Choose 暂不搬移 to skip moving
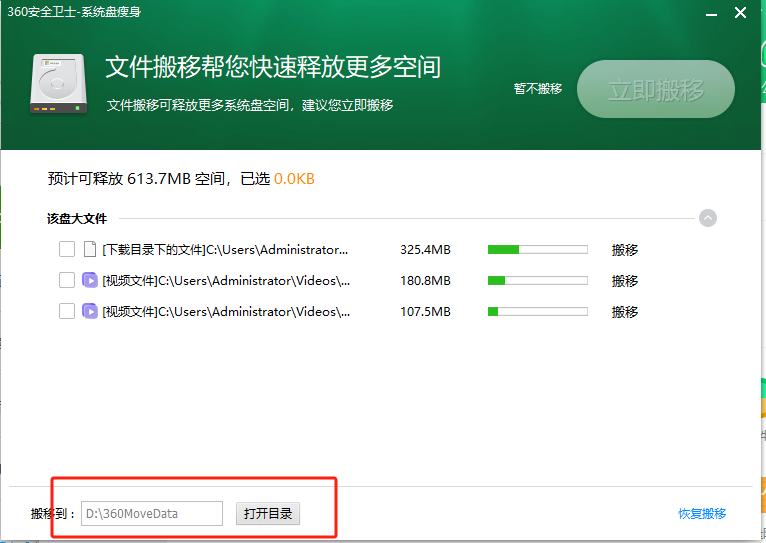Image resolution: width=766 pixels, height=543 pixels. click(538, 89)
